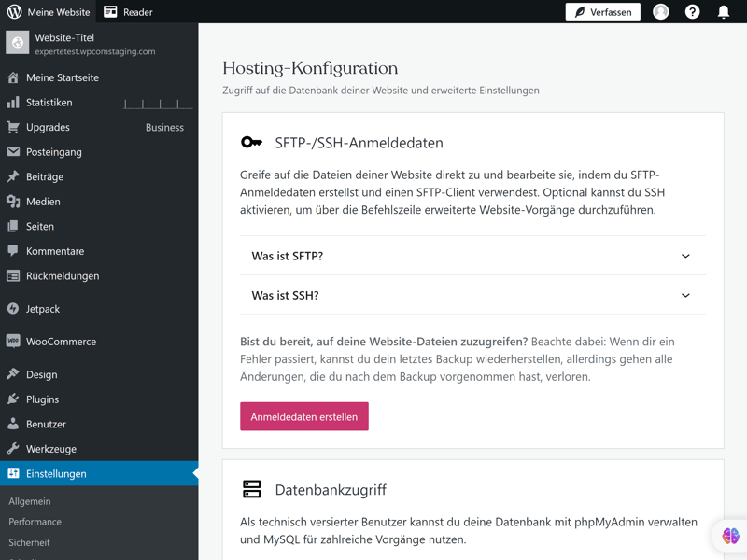Click the WordPress logo in the top bar
The image size is (747, 560).
(x=13, y=12)
